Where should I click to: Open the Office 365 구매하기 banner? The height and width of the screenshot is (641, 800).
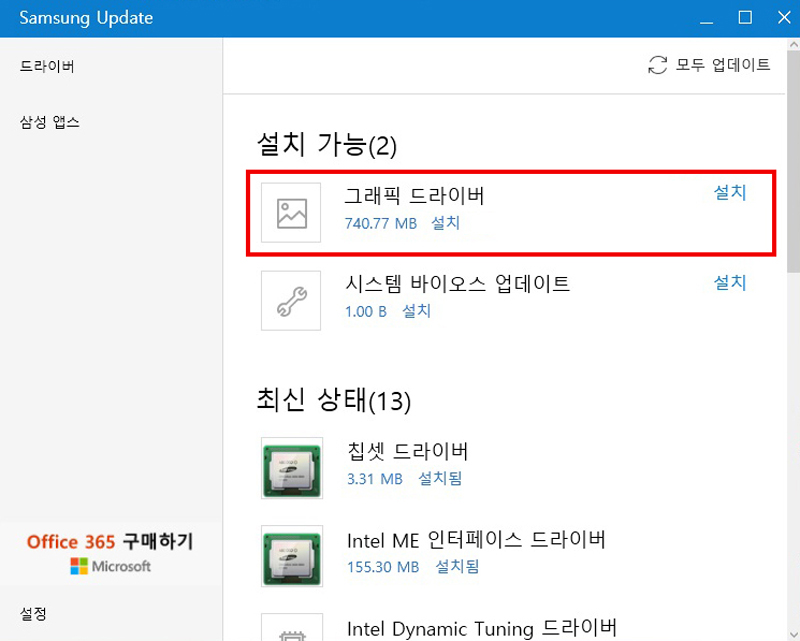[111, 553]
